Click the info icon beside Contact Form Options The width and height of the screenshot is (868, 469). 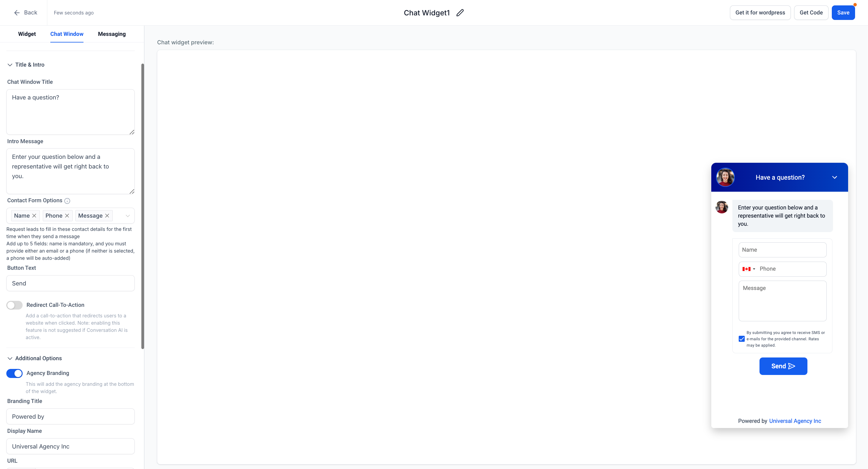tap(67, 201)
